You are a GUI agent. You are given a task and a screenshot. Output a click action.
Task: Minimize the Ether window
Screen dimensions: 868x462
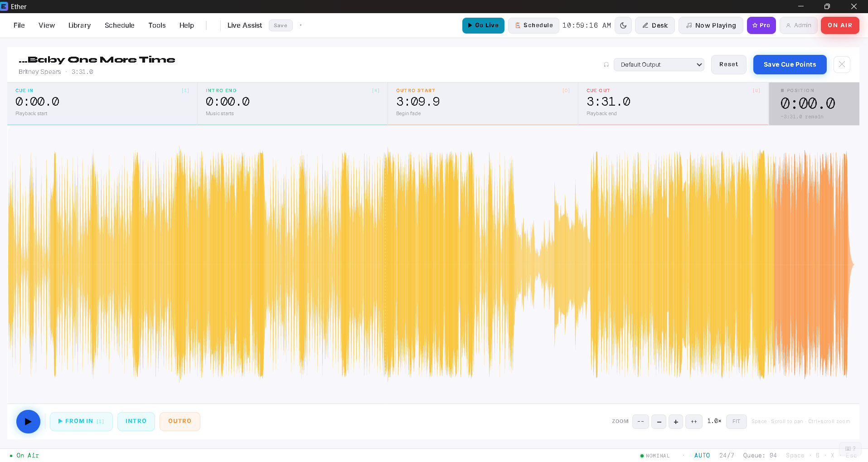pos(801,6)
